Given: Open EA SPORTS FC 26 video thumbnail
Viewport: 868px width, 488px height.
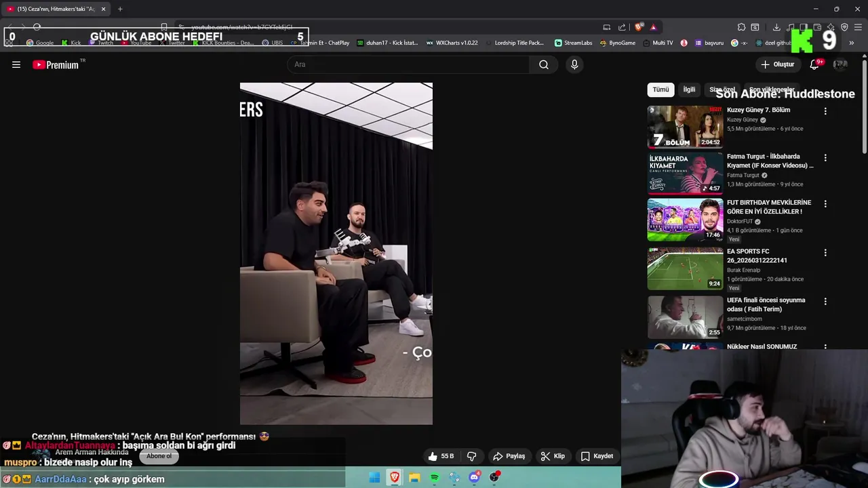Looking at the screenshot, I should 685,268.
